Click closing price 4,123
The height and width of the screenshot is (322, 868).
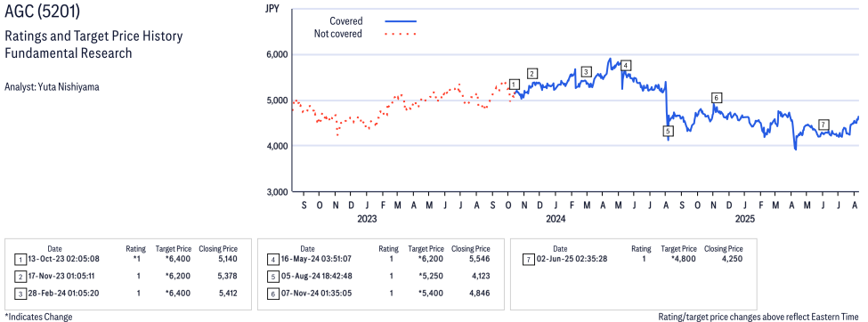pyautogui.click(x=480, y=276)
